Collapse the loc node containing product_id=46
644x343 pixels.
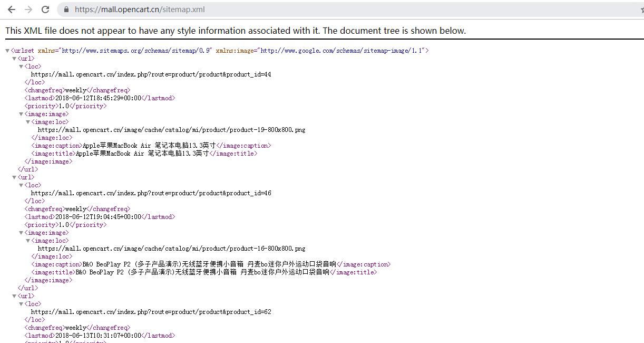pyautogui.click(x=21, y=185)
